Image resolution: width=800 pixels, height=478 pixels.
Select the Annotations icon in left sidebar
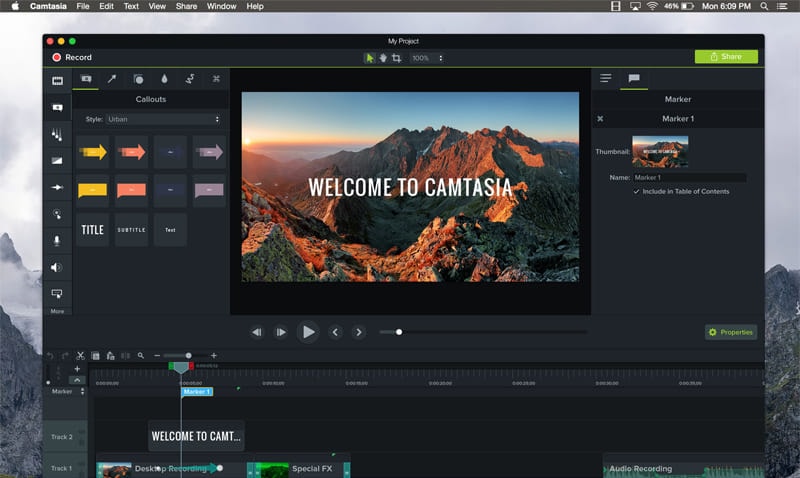(57, 108)
